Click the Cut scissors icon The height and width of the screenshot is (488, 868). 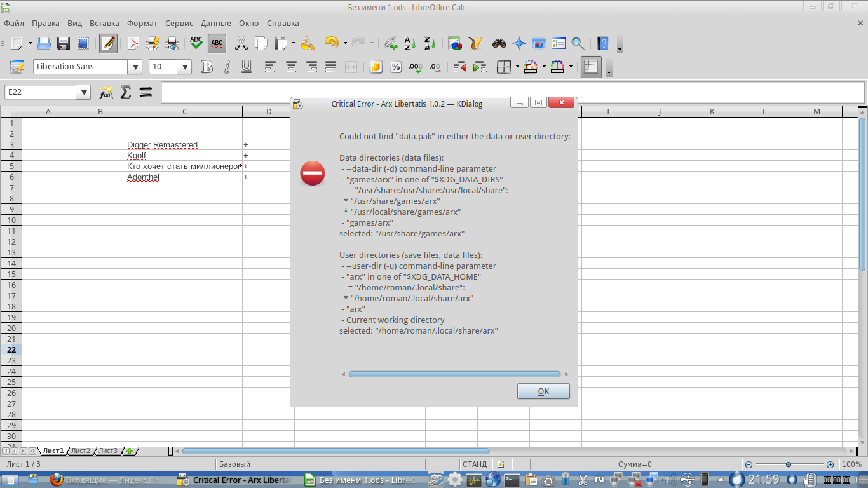[x=241, y=43]
